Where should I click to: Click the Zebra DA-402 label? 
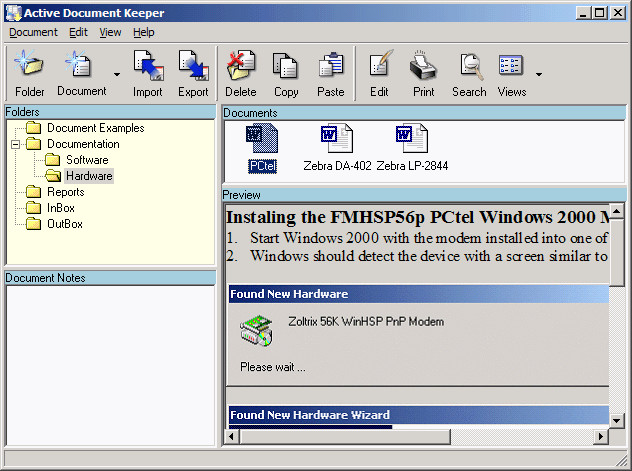point(337,166)
